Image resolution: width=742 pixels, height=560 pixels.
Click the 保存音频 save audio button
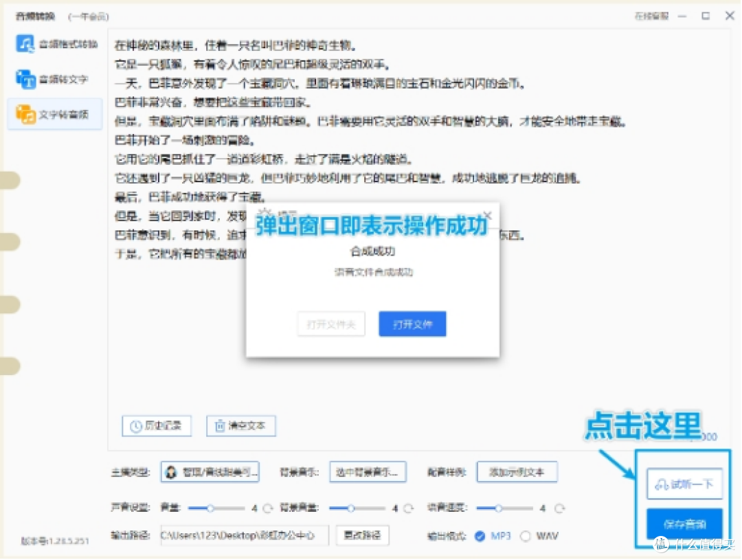click(685, 524)
